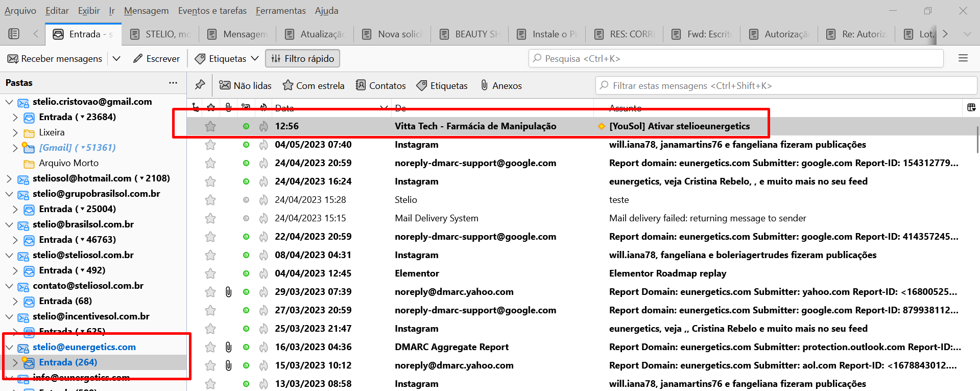Star the Vitta Tech message
The image size is (980, 391).
210,126
